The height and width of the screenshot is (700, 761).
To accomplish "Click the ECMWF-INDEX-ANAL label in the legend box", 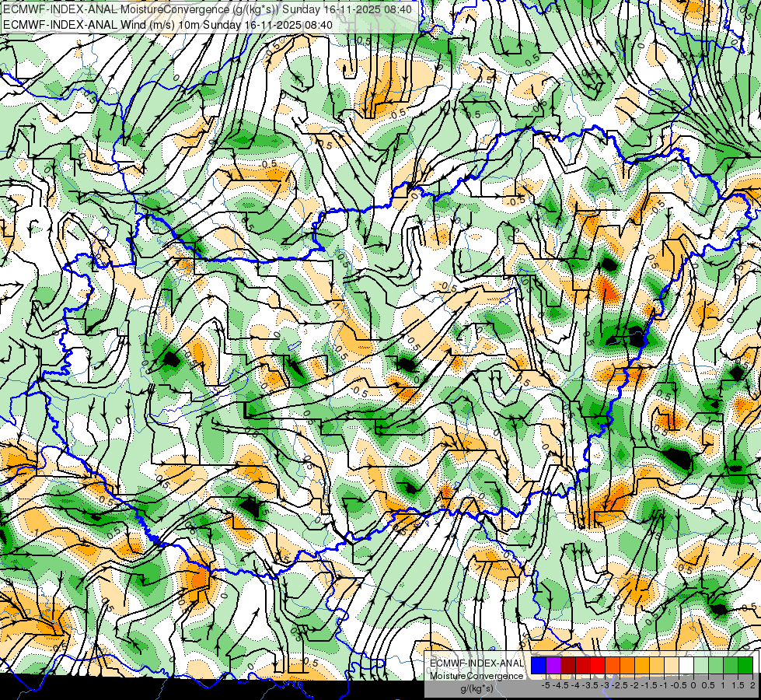I will pos(477,663).
